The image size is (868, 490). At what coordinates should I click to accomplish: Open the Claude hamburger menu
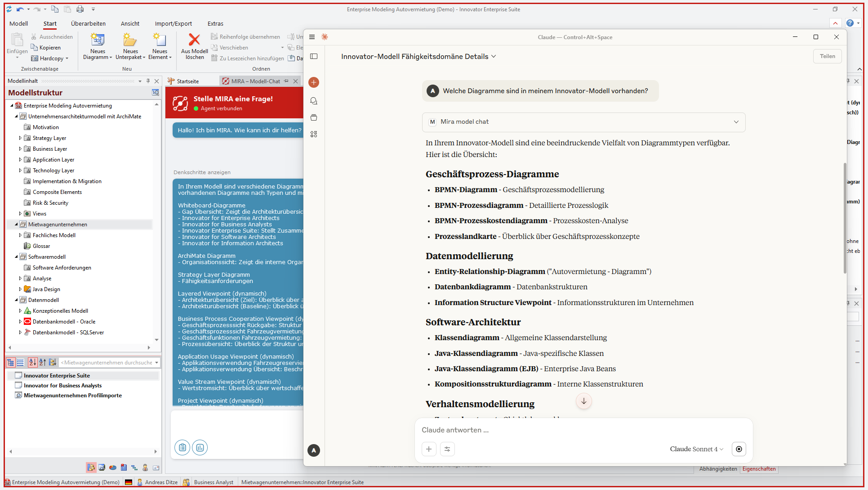[x=312, y=37]
